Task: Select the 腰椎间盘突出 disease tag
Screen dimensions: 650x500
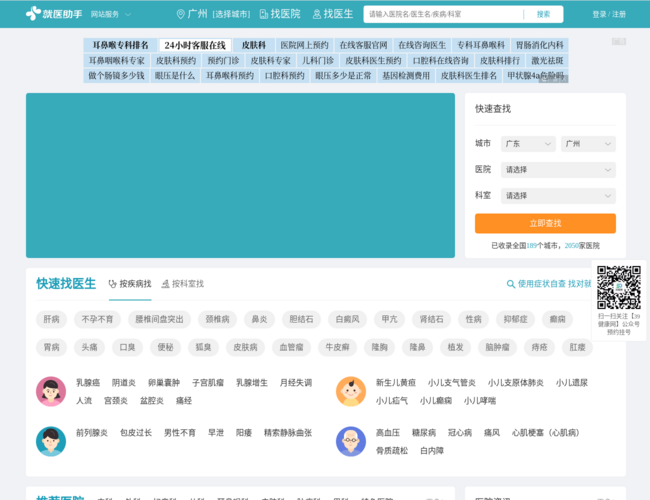Action: pyautogui.click(x=159, y=319)
